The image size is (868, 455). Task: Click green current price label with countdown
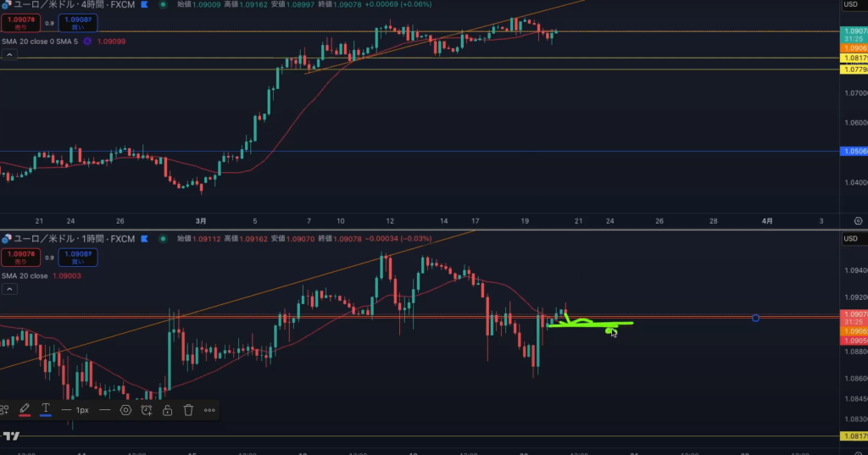[x=854, y=35]
